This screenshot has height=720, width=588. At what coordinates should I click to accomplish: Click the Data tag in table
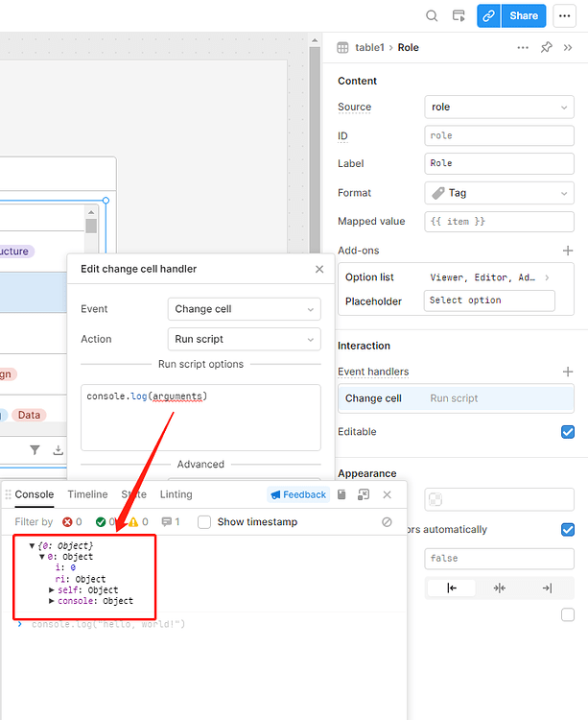(29, 415)
